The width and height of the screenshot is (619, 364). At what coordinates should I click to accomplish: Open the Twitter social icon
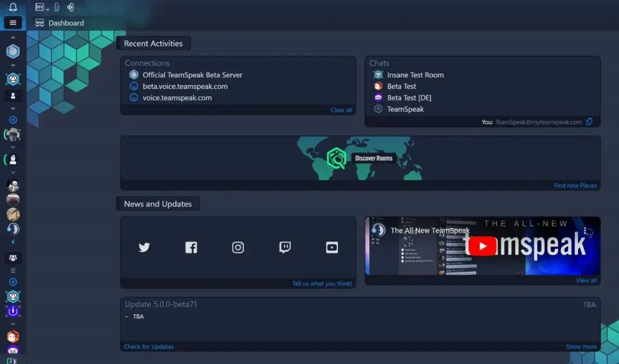point(144,248)
